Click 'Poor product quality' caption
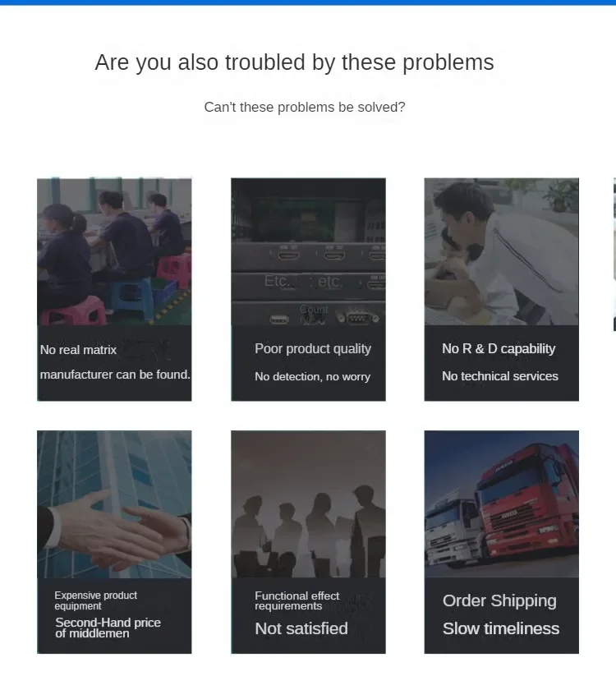Viewport: 616px width, 676px height. click(313, 349)
